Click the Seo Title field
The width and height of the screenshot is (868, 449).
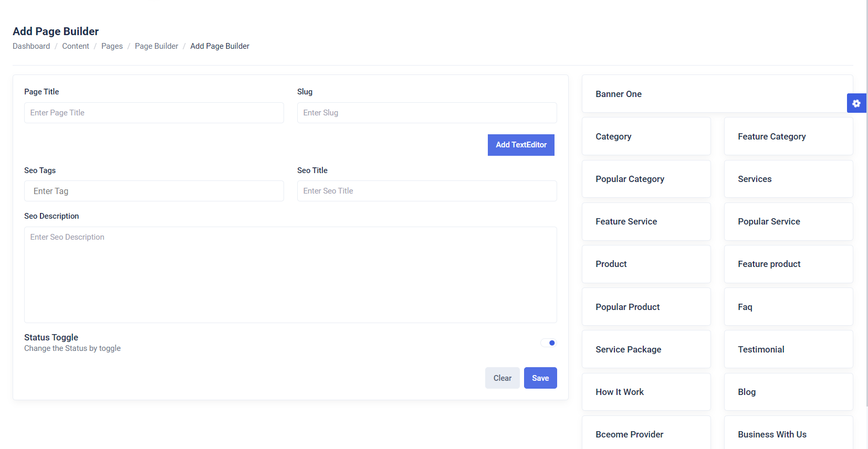point(426,191)
